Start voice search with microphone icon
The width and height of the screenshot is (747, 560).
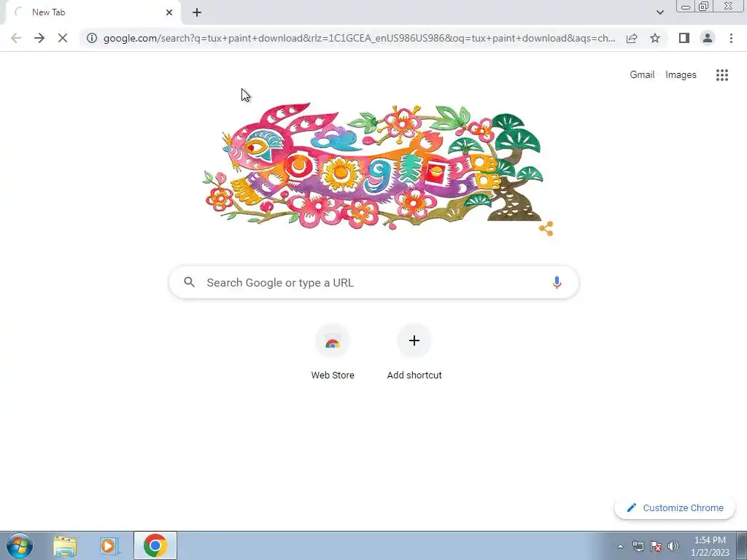[x=556, y=282]
